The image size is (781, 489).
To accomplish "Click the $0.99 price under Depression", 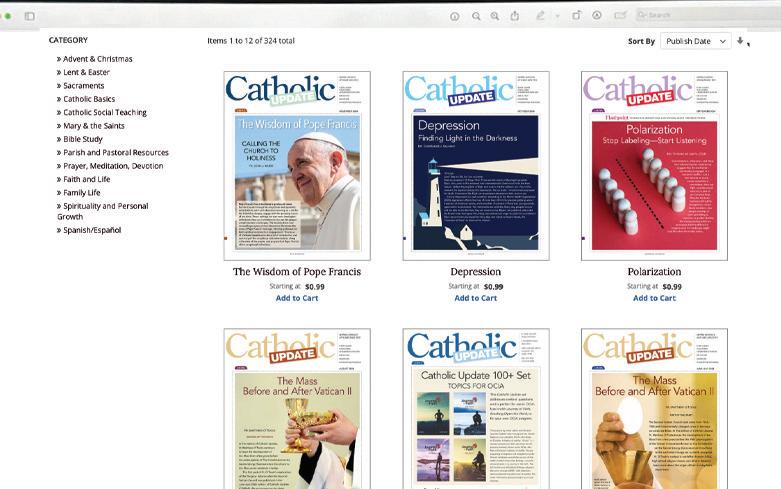I will (493, 287).
